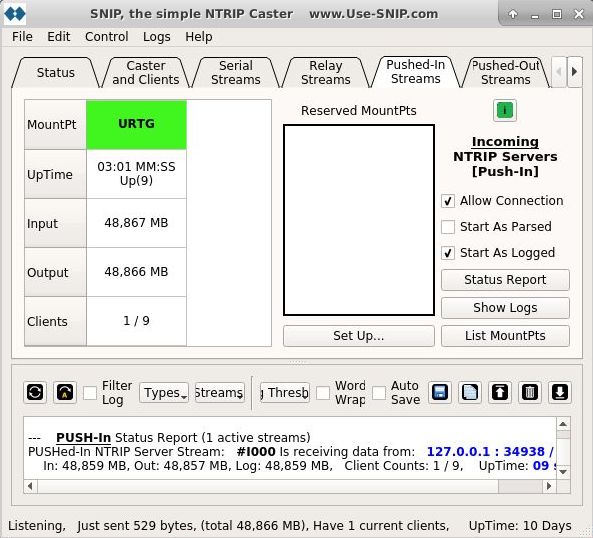The image size is (593, 538).
Task: Jump to top of log with up-arrow icon
Action: tap(500, 392)
